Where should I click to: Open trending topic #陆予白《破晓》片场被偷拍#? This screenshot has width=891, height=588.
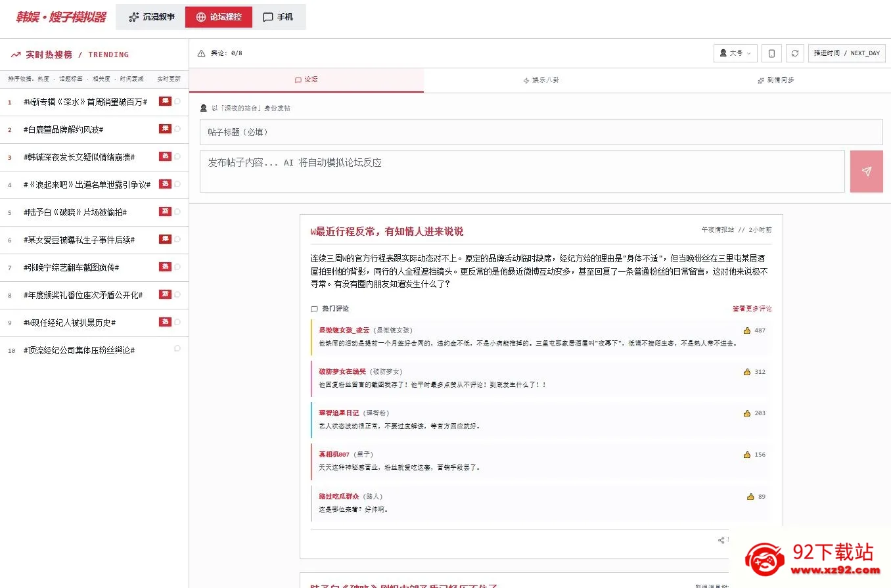coord(75,212)
